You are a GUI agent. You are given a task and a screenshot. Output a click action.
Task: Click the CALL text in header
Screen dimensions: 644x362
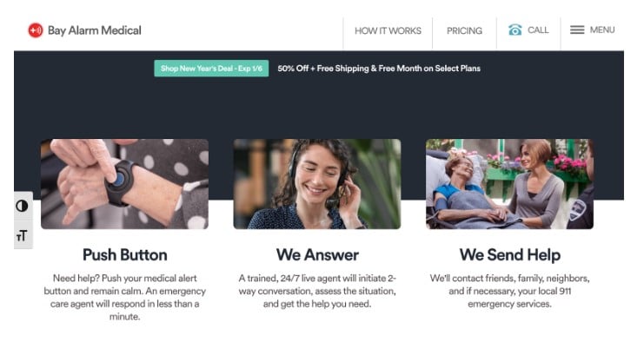(x=538, y=30)
